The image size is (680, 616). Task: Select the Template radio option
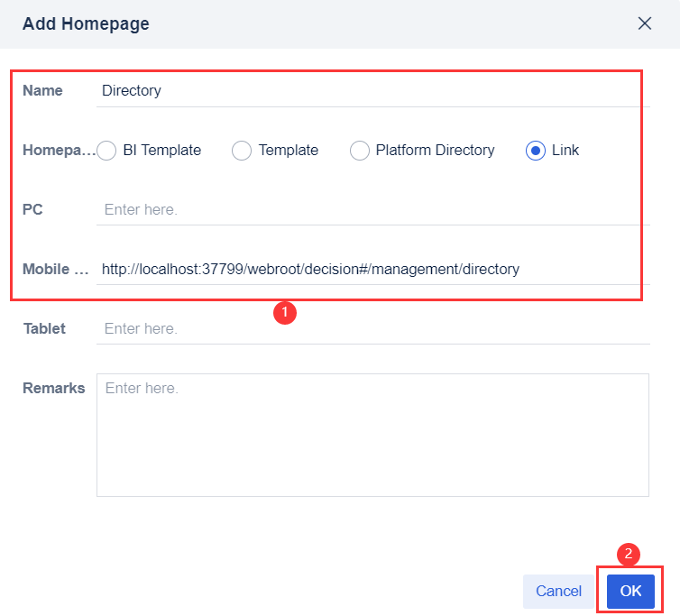242,151
